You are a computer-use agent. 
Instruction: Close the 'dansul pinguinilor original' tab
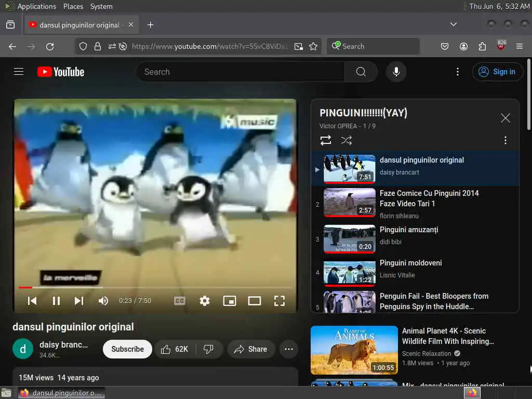coord(131,25)
